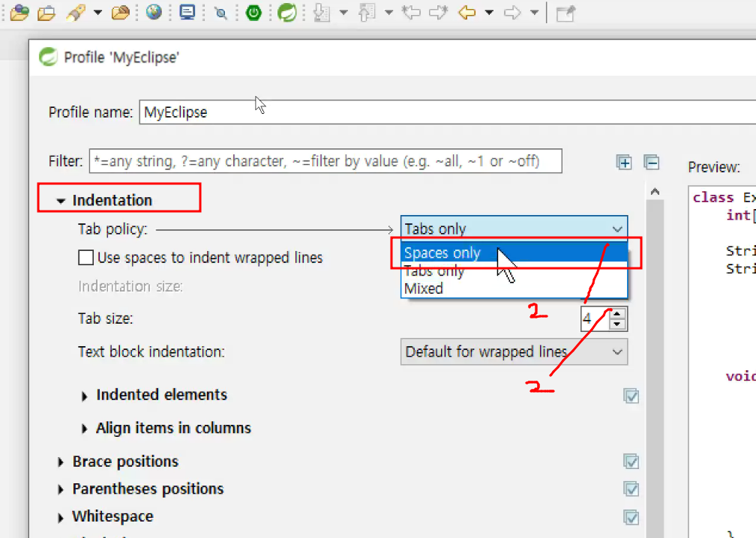
Task: Open the Search icon dropdown arrow
Action: click(x=97, y=13)
